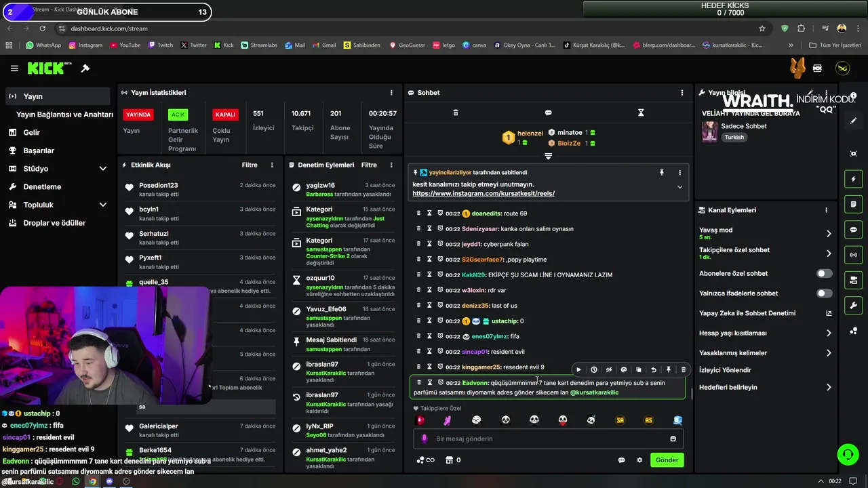
Task: Click the pencil edit icon in right sidebar
Action: point(853,121)
